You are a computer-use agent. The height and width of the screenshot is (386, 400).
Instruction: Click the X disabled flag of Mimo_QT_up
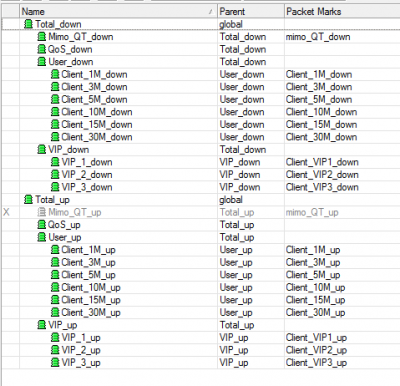click(6, 212)
